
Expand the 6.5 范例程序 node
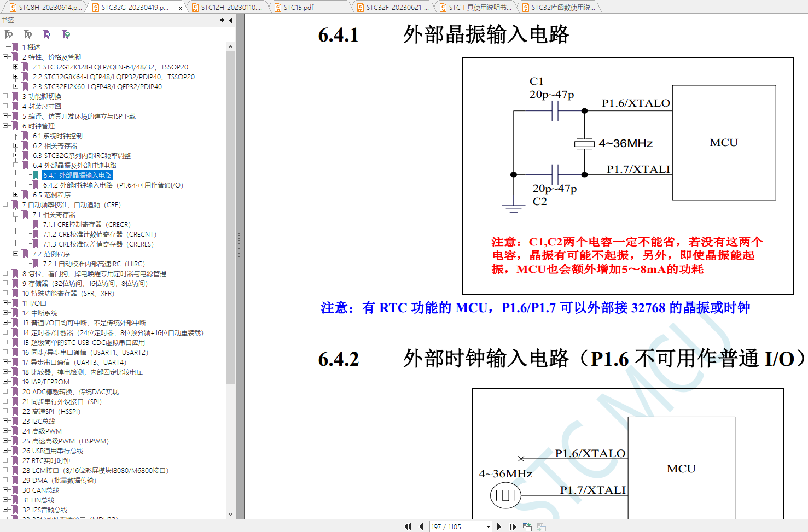16,195
